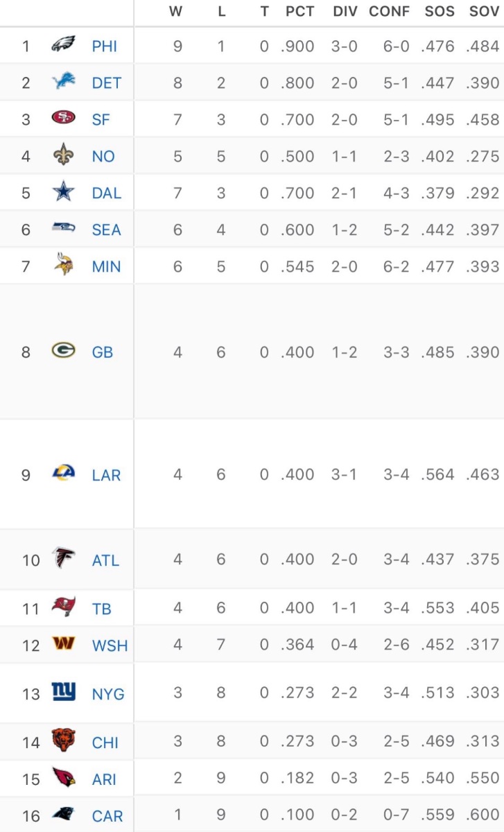Sort by the CONF column header
The height and width of the screenshot is (832, 504).
point(389,12)
